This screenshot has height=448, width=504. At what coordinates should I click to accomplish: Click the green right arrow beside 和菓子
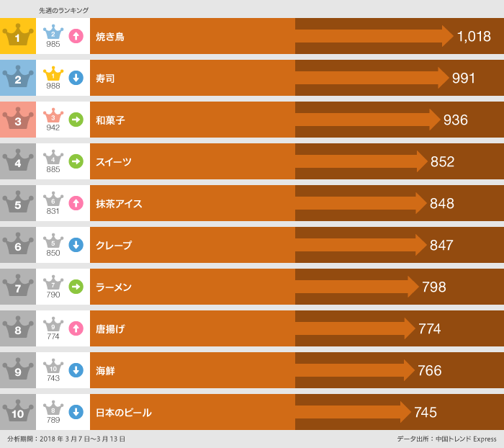(x=76, y=120)
